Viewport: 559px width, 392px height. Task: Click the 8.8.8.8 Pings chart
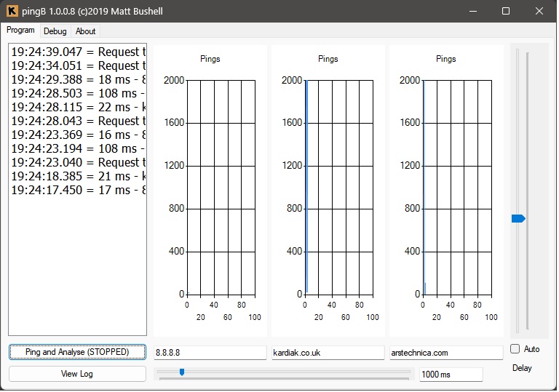point(210,191)
